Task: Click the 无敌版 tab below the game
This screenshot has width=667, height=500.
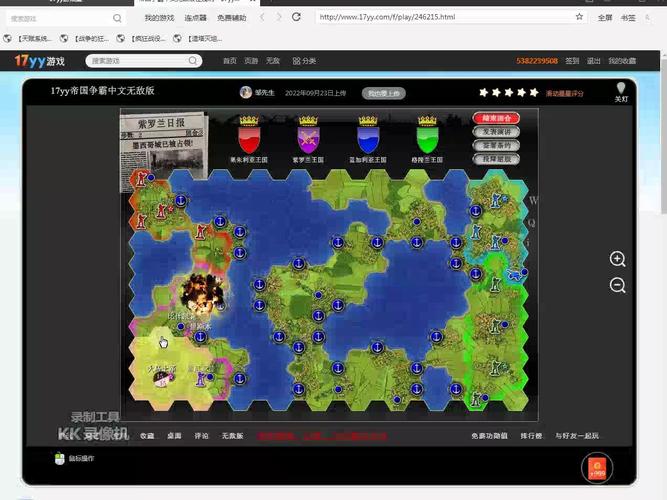Action: coord(232,436)
